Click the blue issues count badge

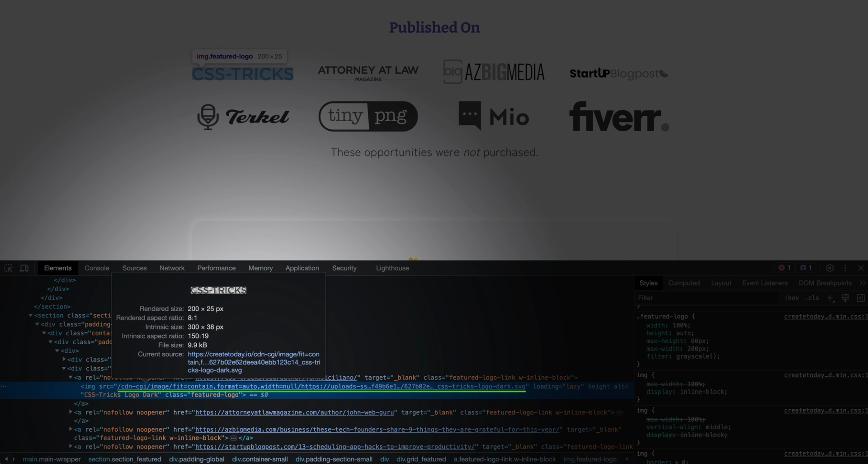[x=806, y=268]
